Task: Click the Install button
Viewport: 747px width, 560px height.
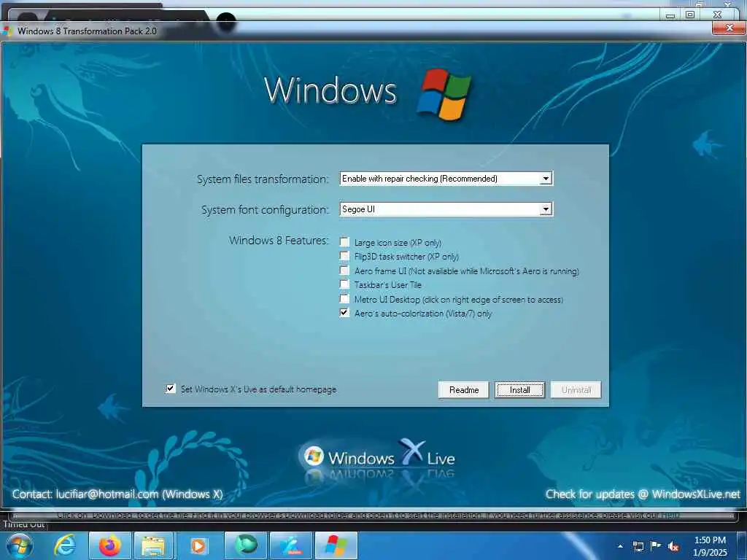Action: (519, 390)
